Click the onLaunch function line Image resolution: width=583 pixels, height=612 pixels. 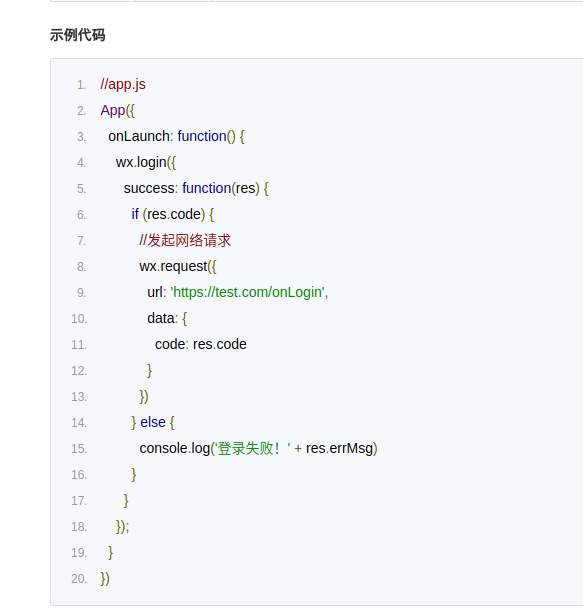pos(176,137)
